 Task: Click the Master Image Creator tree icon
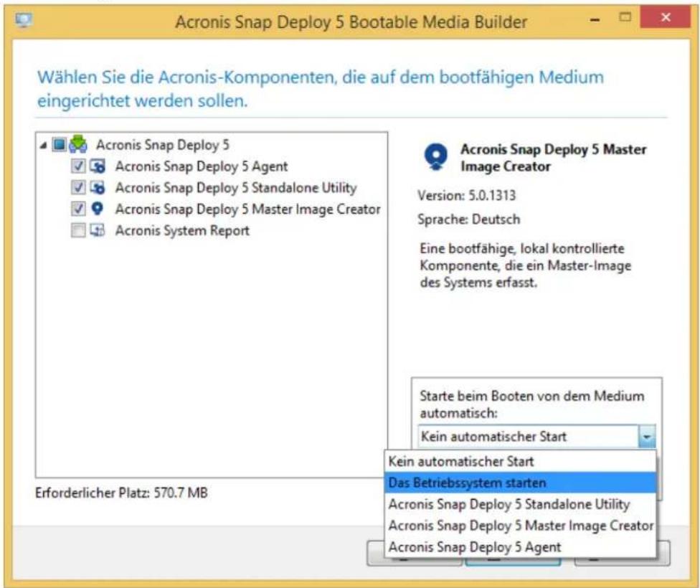(x=97, y=209)
